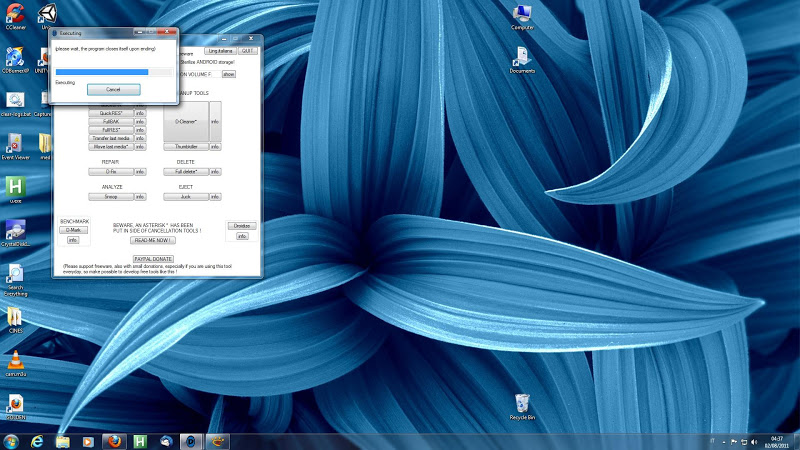Open the Documents desktop folder

(522, 58)
